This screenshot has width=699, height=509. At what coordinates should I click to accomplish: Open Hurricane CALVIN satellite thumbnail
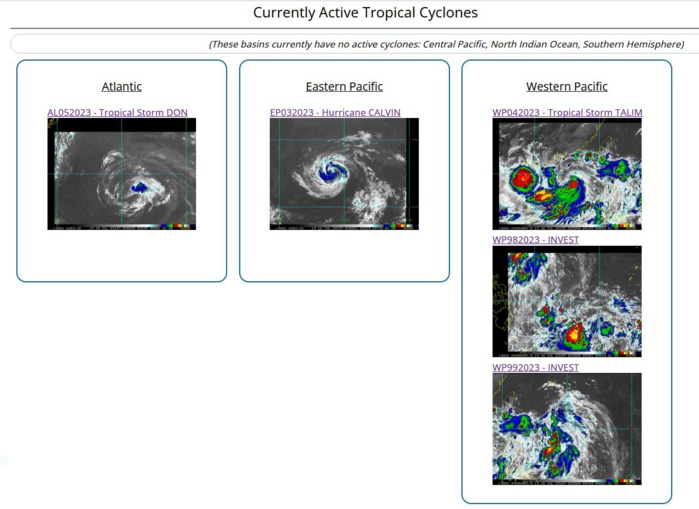(344, 174)
